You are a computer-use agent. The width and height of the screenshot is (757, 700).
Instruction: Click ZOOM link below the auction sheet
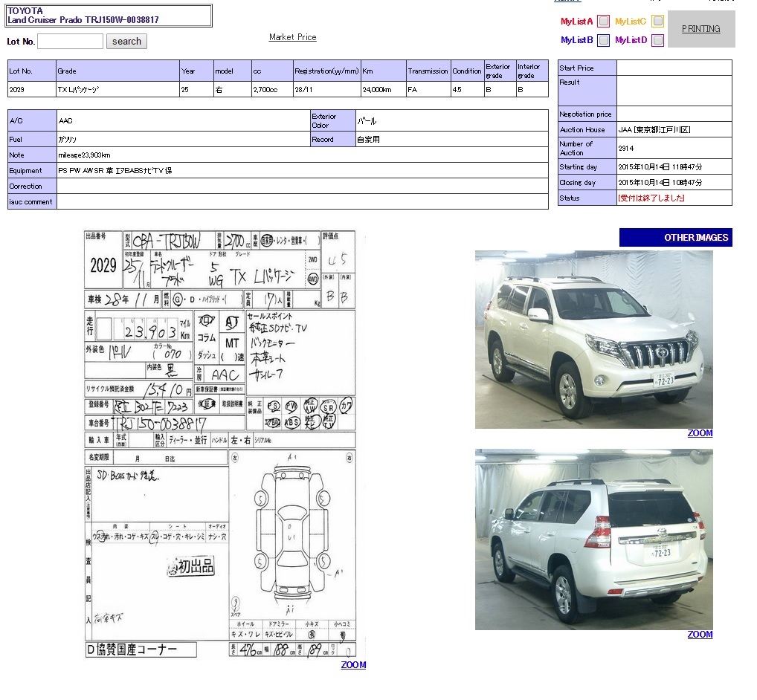[353, 665]
